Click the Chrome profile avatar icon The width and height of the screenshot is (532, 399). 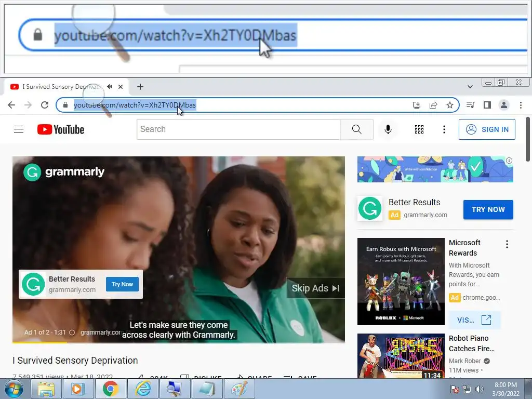click(504, 105)
